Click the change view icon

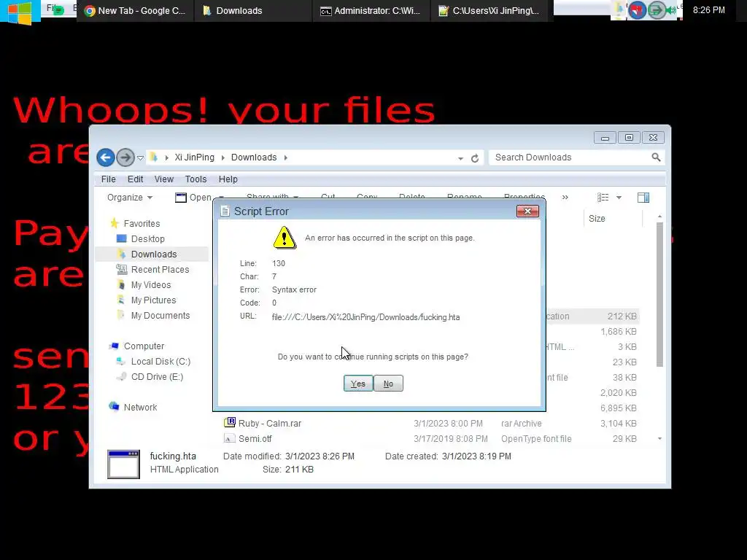click(603, 197)
